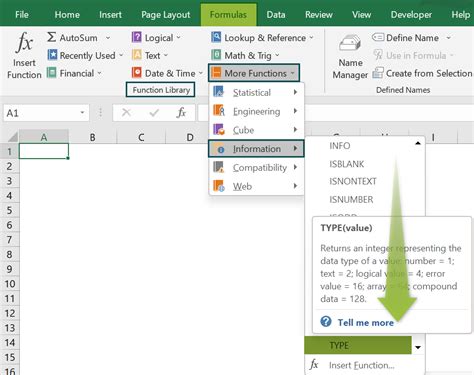Click the Create from Selection icon
This screenshot has height=375, width=474.
(378, 73)
